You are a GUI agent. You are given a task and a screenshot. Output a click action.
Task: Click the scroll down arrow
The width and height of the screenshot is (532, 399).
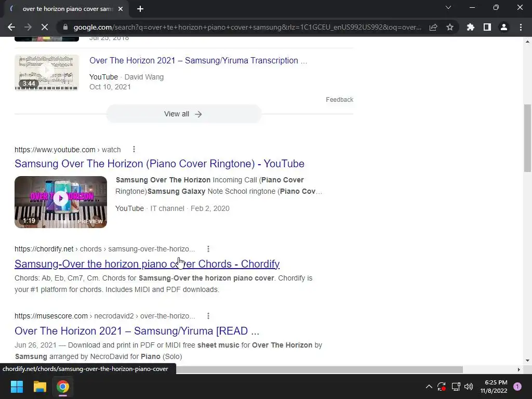(x=527, y=361)
